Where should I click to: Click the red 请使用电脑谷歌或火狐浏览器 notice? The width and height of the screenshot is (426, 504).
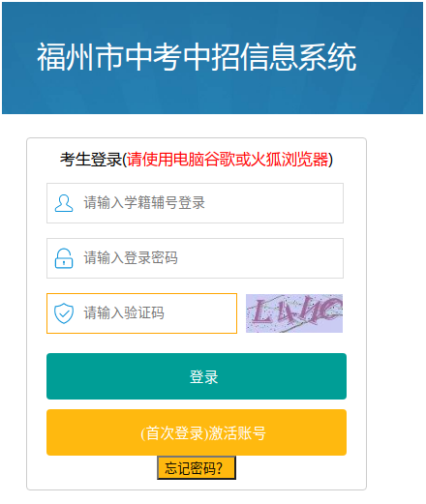[x=228, y=160]
